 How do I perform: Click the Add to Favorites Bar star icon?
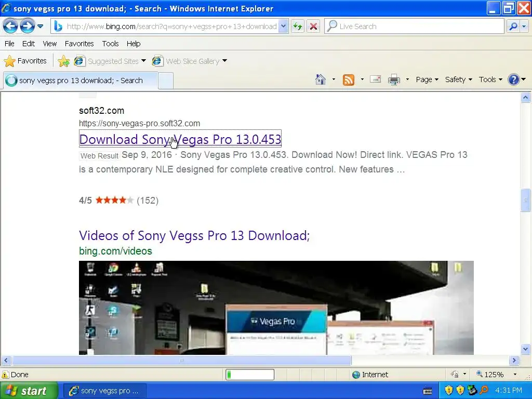[x=63, y=61]
